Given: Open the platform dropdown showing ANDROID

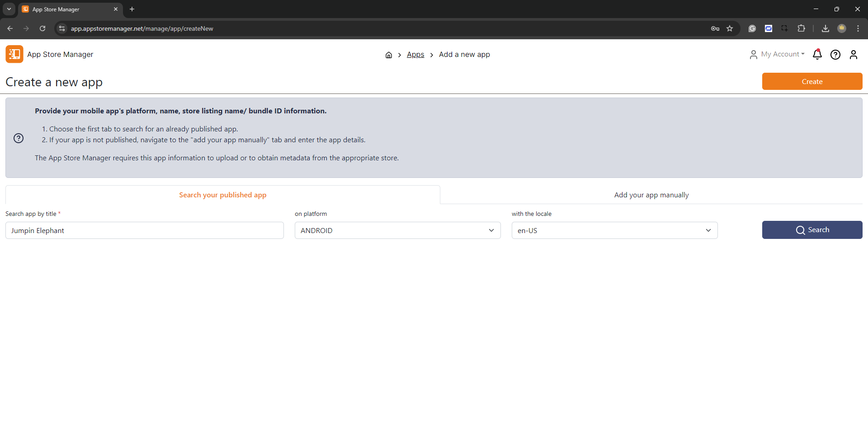Looking at the screenshot, I should (x=397, y=230).
